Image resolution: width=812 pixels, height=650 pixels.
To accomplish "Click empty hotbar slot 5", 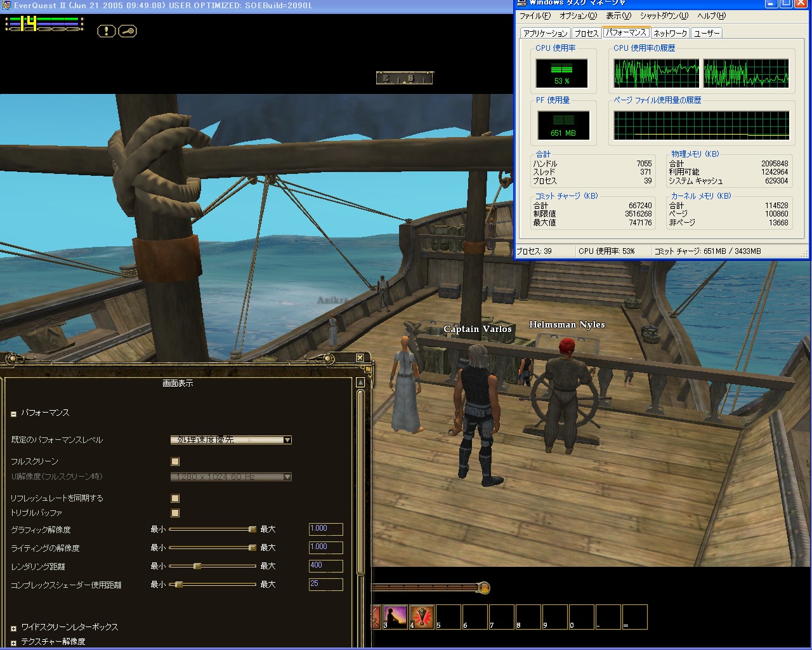I will click(x=448, y=617).
